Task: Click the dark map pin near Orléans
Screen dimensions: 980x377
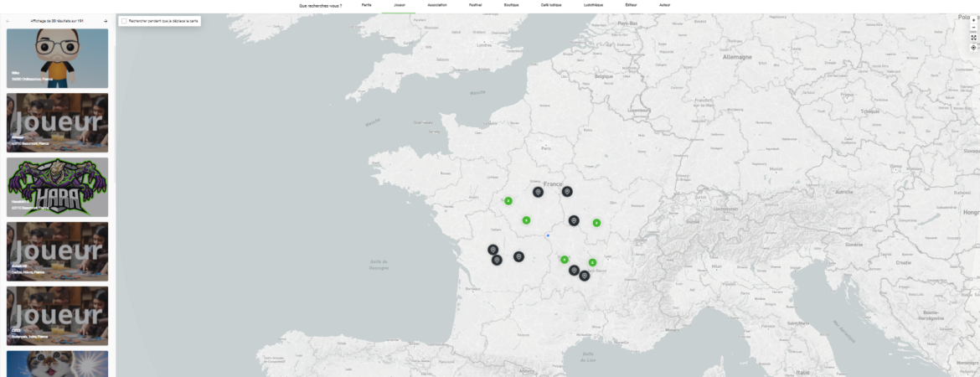Action: pyautogui.click(x=538, y=192)
